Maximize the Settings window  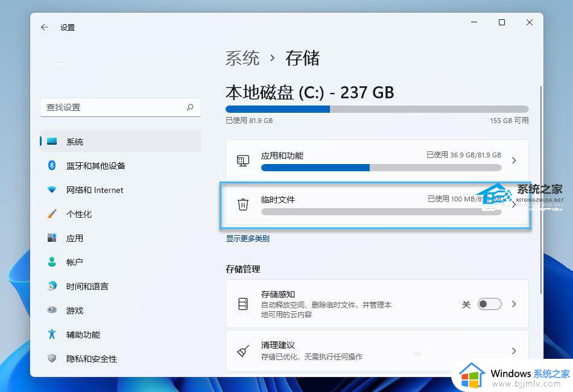pos(502,22)
